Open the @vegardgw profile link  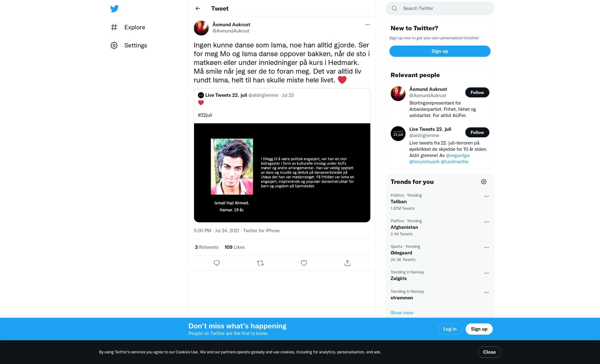[458, 155]
